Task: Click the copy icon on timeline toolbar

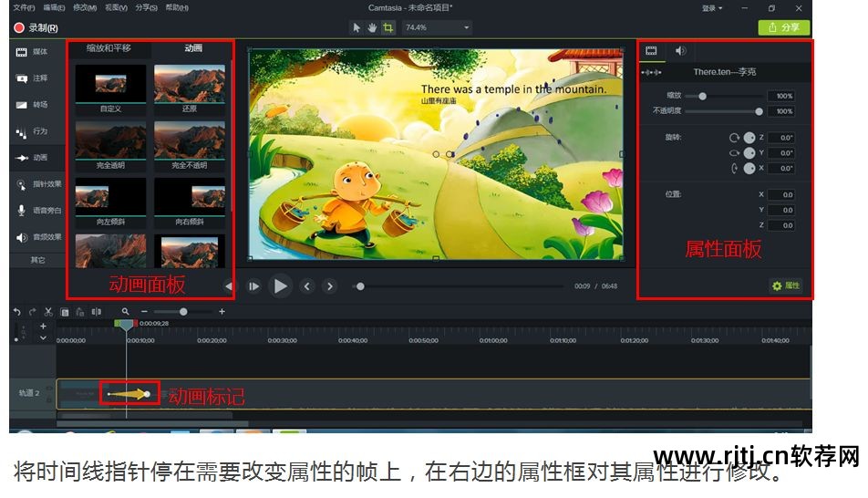Action: coord(65,312)
